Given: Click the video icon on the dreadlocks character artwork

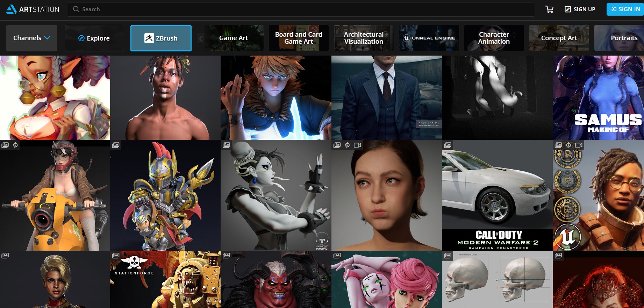Looking at the screenshot, I should [x=579, y=145].
